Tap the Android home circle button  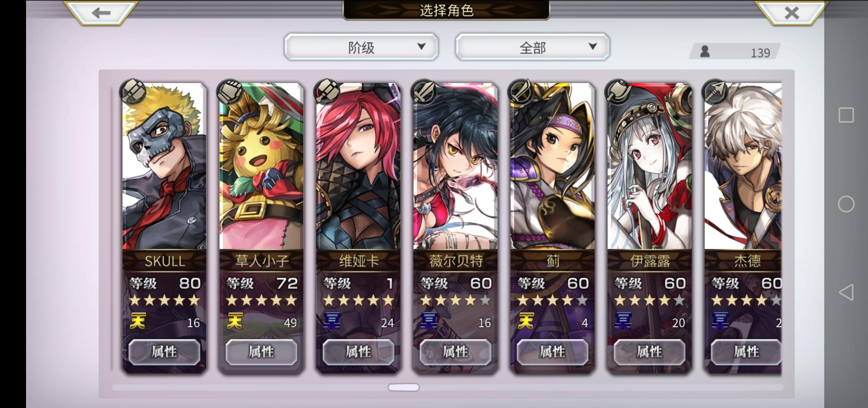846,204
